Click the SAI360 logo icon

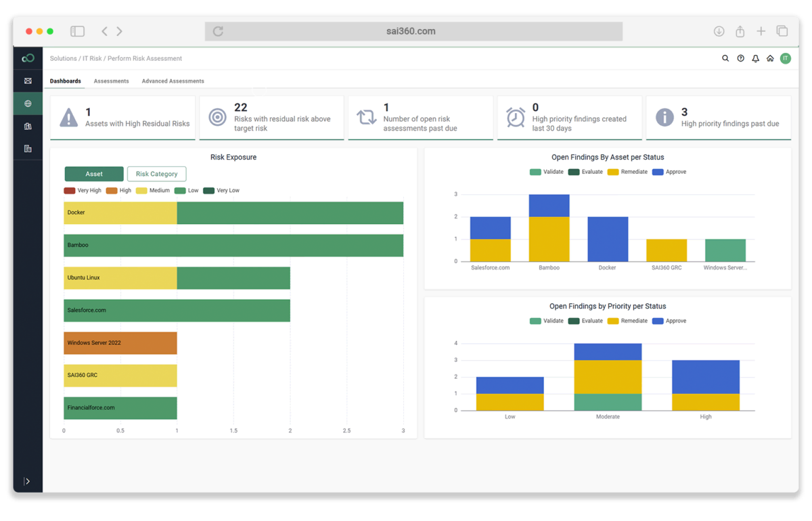(28, 58)
